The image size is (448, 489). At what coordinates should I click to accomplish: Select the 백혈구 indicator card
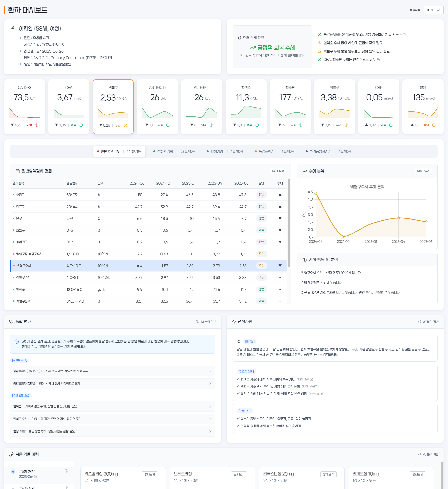pyautogui.click(x=113, y=107)
